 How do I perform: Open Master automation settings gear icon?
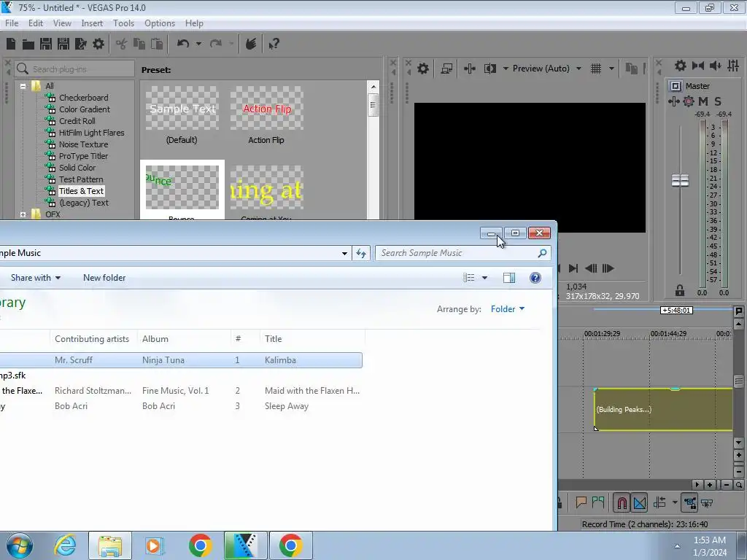point(689,101)
